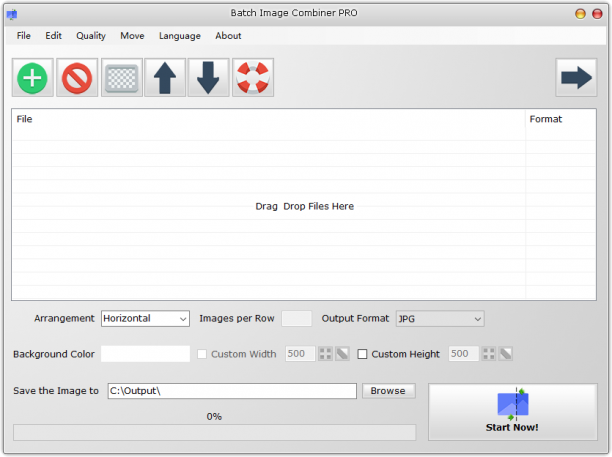Click the Background Color swatch
Viewport: 612px width, 457px height.
pos(145,354)
